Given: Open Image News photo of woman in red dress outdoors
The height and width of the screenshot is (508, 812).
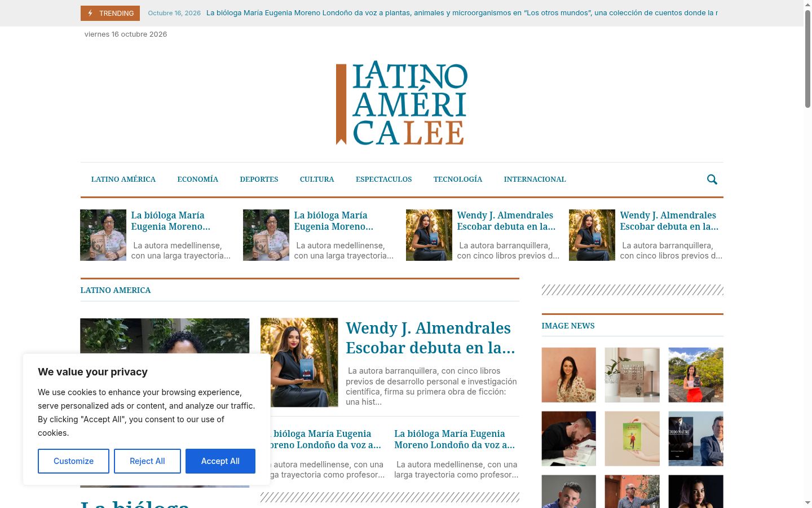Looking at the screenshot, I should (696, 375).
